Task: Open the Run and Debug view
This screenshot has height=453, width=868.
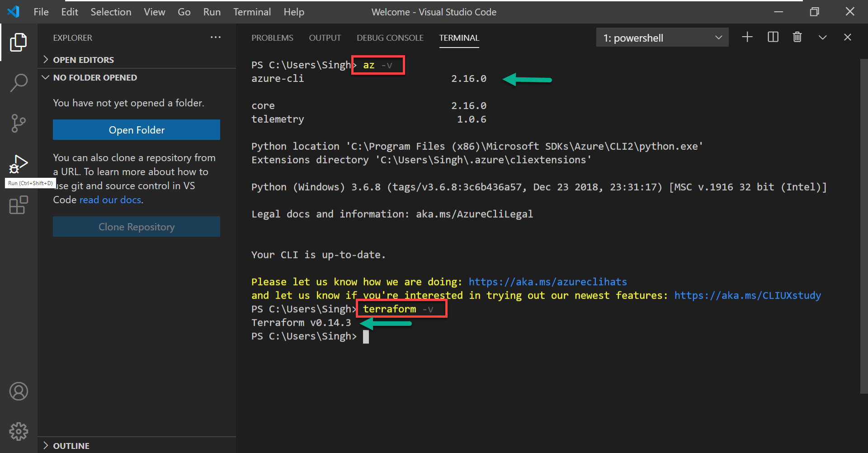Action: pos(19,163)
